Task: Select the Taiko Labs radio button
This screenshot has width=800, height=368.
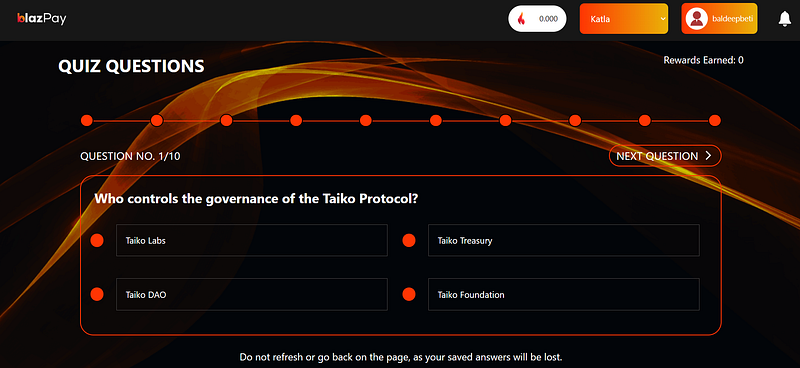Action: (97, 240)
